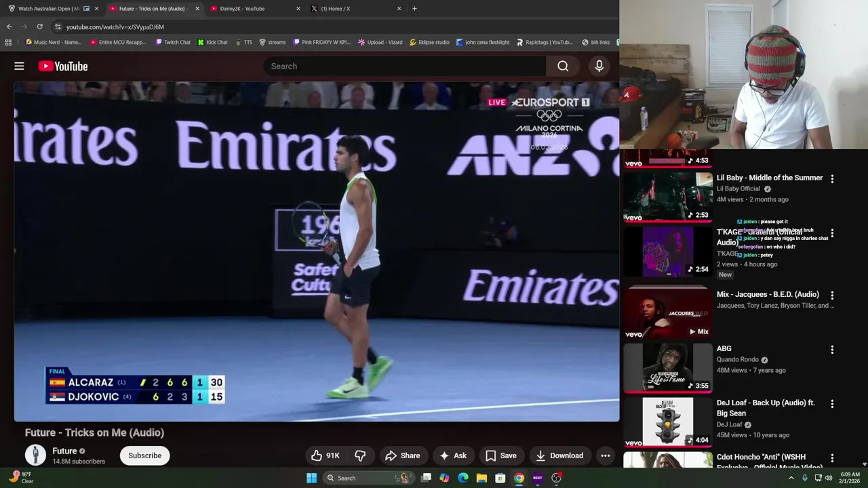Image resolution: width=868 pixels, height=488 pixels.
Task: Close the Danny2K YouTube tab
Action: point(298,9)
